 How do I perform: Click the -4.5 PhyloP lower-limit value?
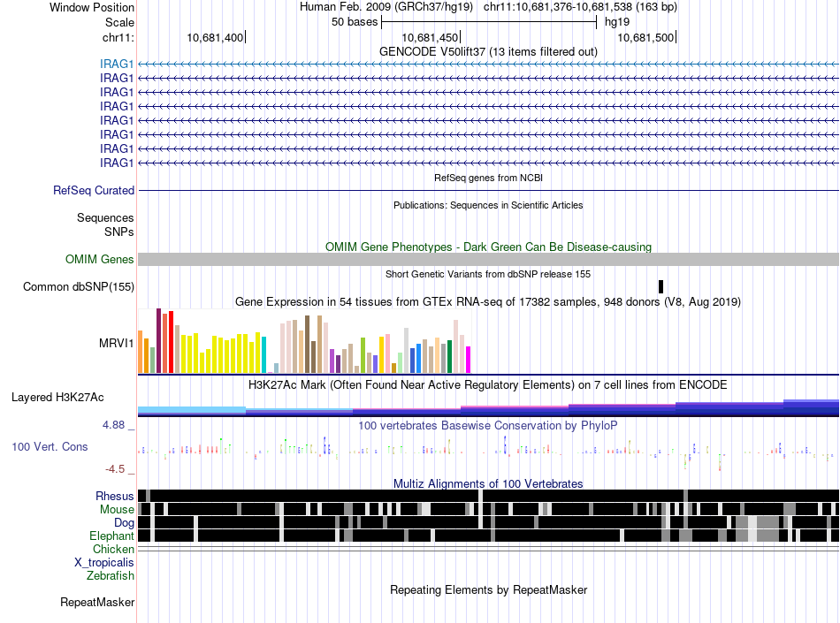(x=115, y=469)
